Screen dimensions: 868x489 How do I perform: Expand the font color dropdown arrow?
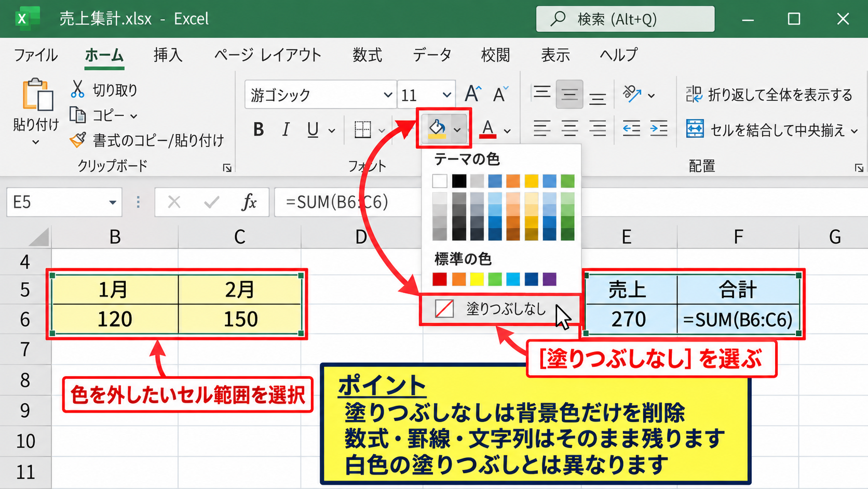[x=507, y=131]
